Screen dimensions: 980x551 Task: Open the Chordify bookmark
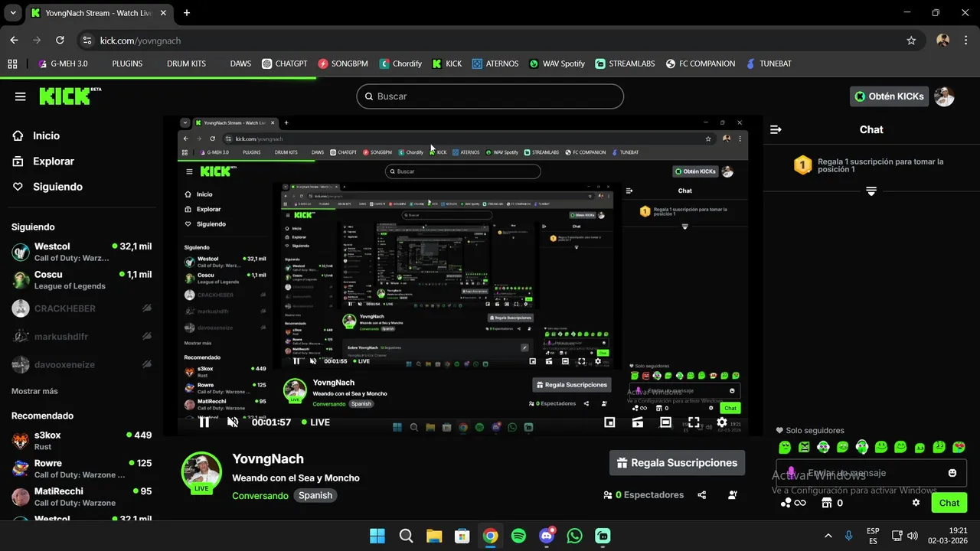click(400, 64)
